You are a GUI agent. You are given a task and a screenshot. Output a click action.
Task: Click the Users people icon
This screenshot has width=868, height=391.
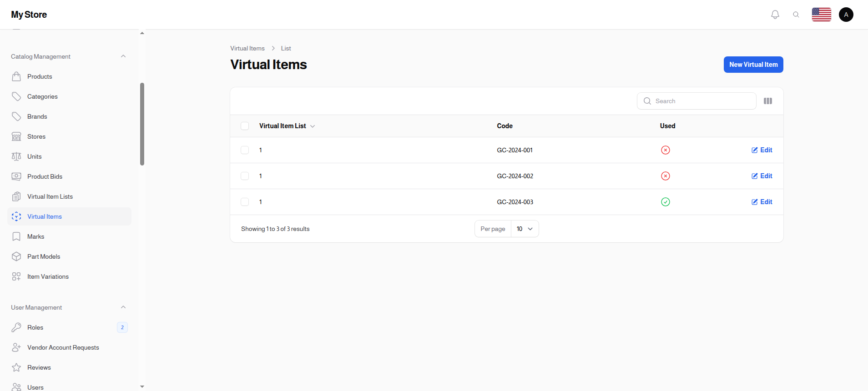click(x=16, y=387)
